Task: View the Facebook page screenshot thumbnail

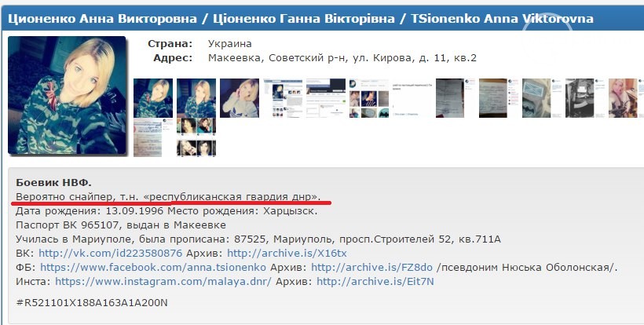Action: pyautogui.click(x=326, y=98)
